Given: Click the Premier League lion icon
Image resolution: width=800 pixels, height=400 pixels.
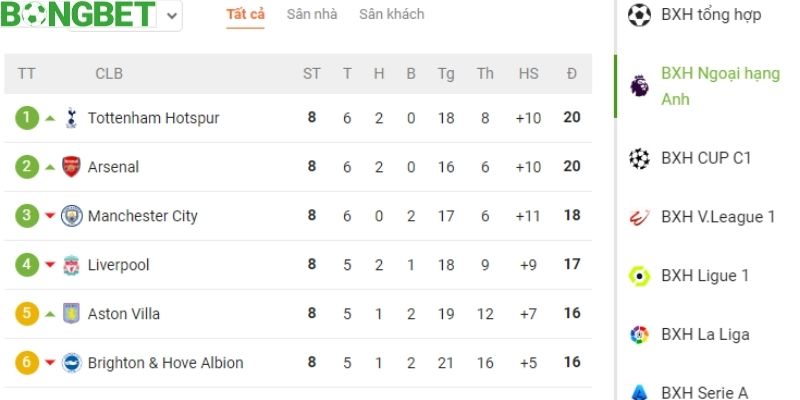Looking at the screenshot, I should (x=639, y=86).
